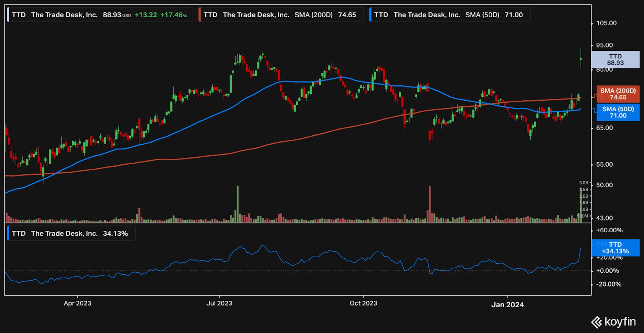
Task: Click the -20.00% performance axis label
Action: (609, 284)
